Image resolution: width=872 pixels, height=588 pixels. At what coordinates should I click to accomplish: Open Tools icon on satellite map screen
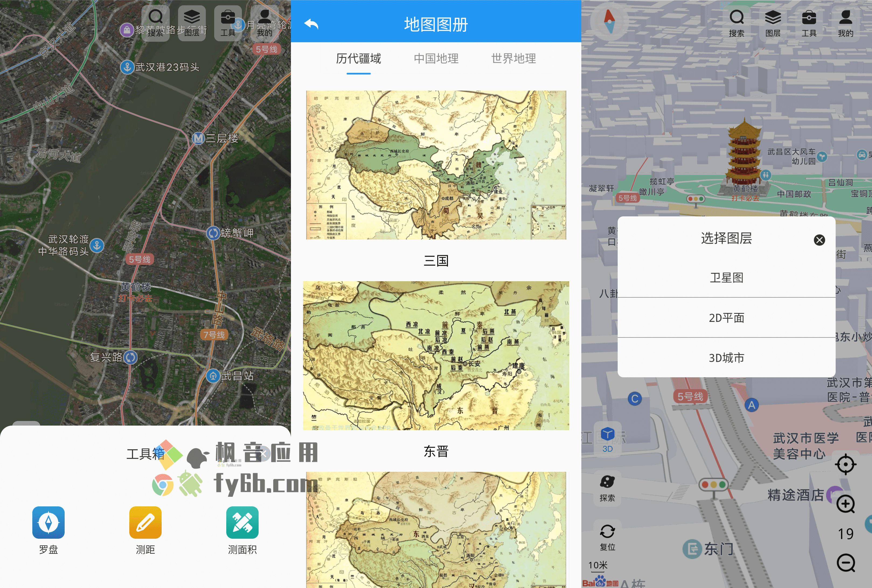pos(228,23)
